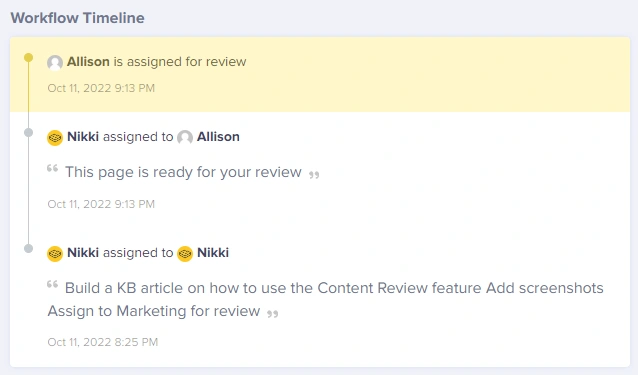Open Allison's name as assignee in second entry
This screenshot has width=638, height=375.
point(218,137)
